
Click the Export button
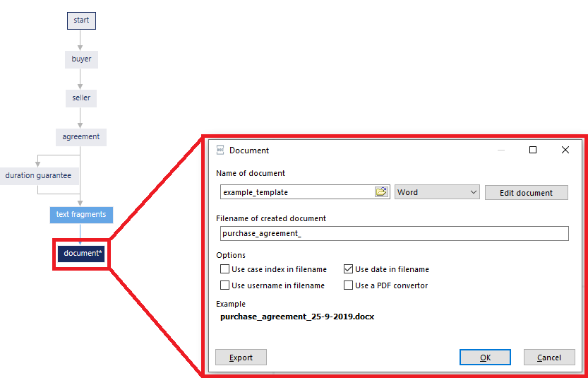coord(241,358)
